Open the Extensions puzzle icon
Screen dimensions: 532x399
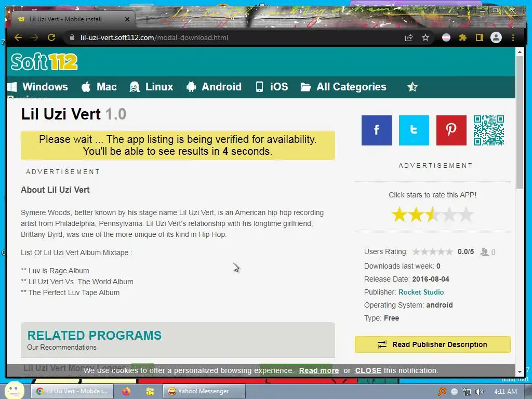pyautogui.click(x=463, y=37)
